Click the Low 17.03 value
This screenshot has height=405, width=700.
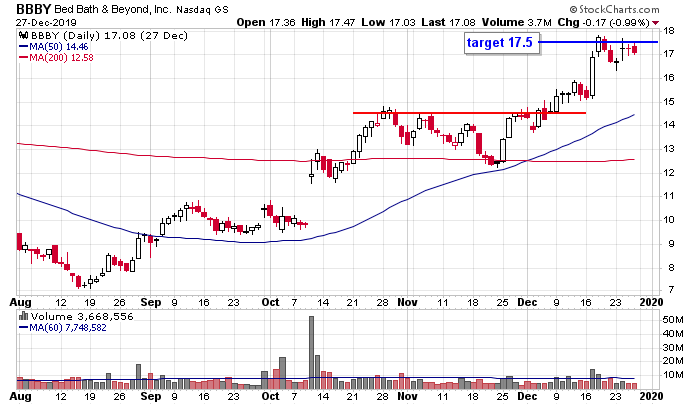[x=388, y=22]
